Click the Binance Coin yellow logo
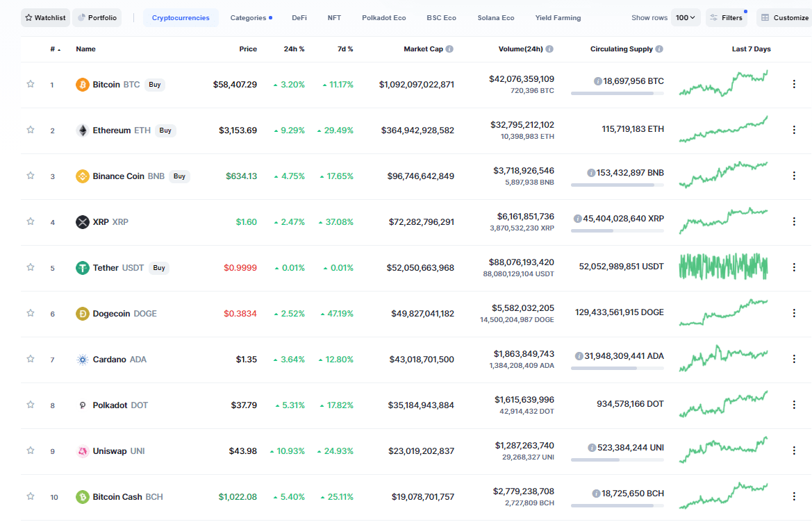This screenshot has width=812, height=522. [83, 176]
